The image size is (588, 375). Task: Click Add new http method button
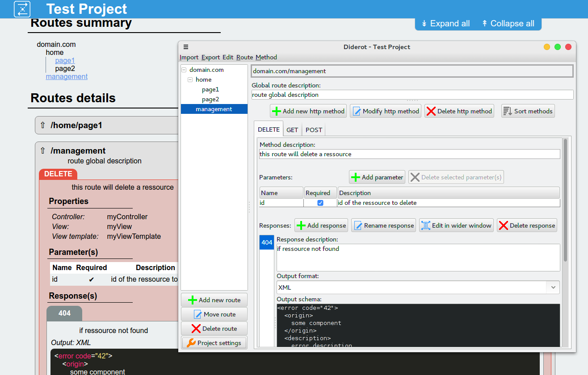(308, 111)
